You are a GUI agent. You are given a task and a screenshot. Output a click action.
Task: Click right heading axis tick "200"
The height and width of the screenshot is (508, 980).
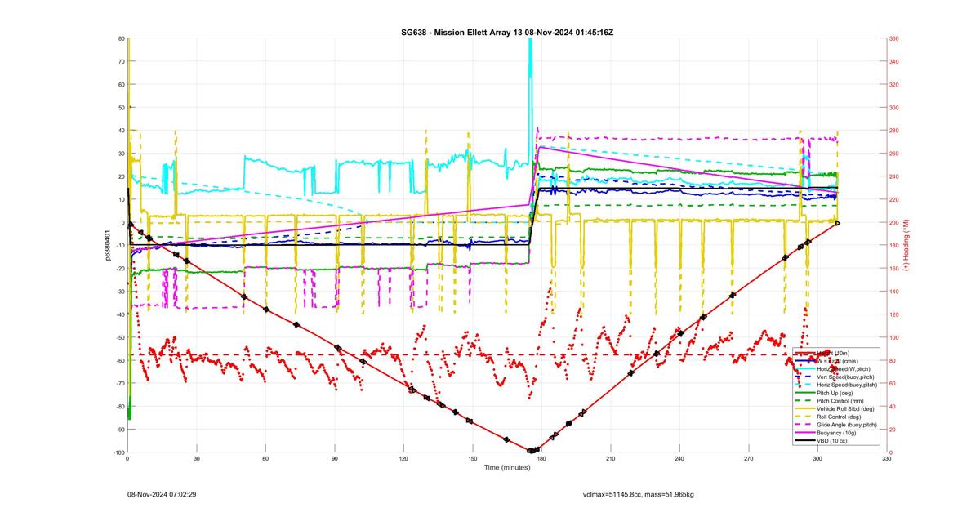pyautogui.click(x=894, y=222)
